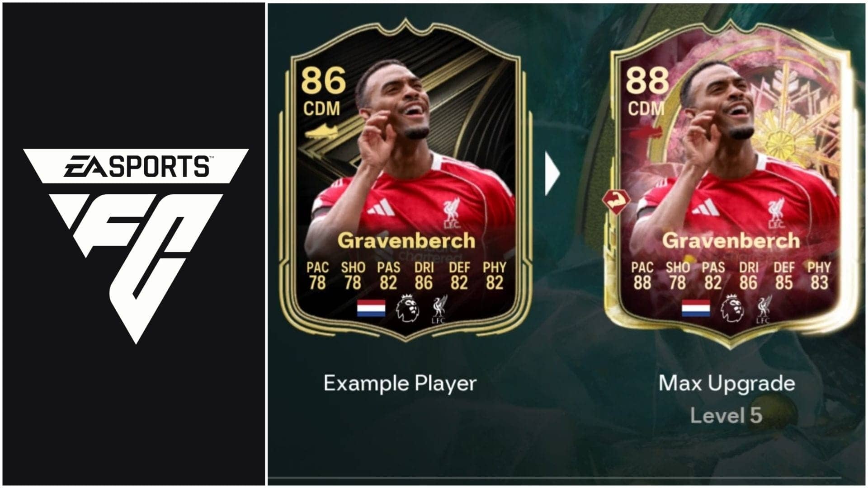Click the PAC 88 stat on upgraded card

tap(642, 276)
